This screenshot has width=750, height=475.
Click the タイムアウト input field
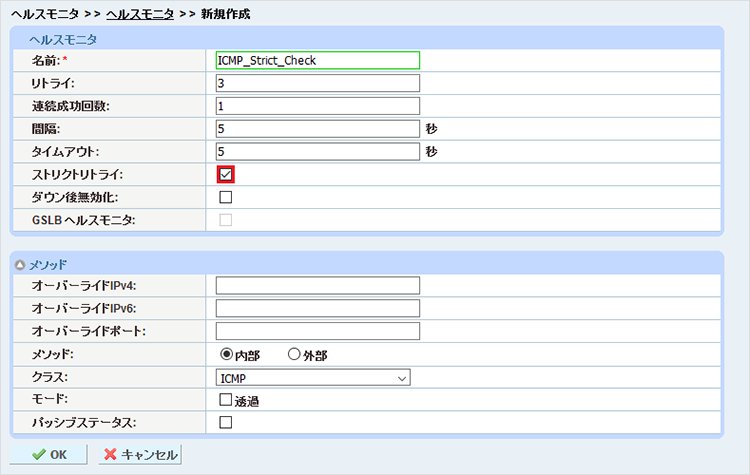click(x=317, y=152)
